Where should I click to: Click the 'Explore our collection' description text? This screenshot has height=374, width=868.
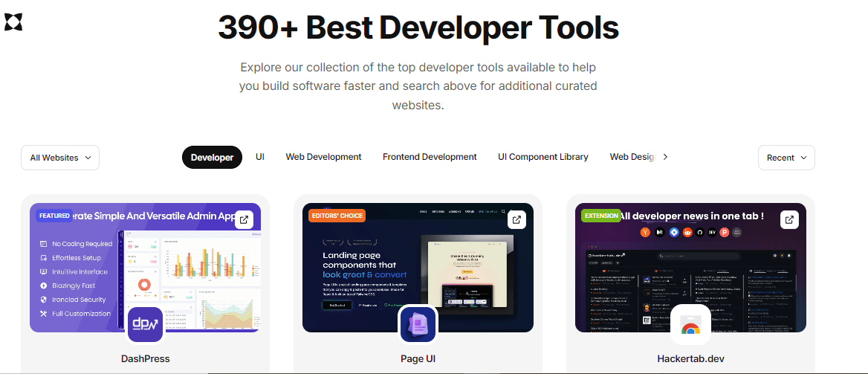coord(418,86)
